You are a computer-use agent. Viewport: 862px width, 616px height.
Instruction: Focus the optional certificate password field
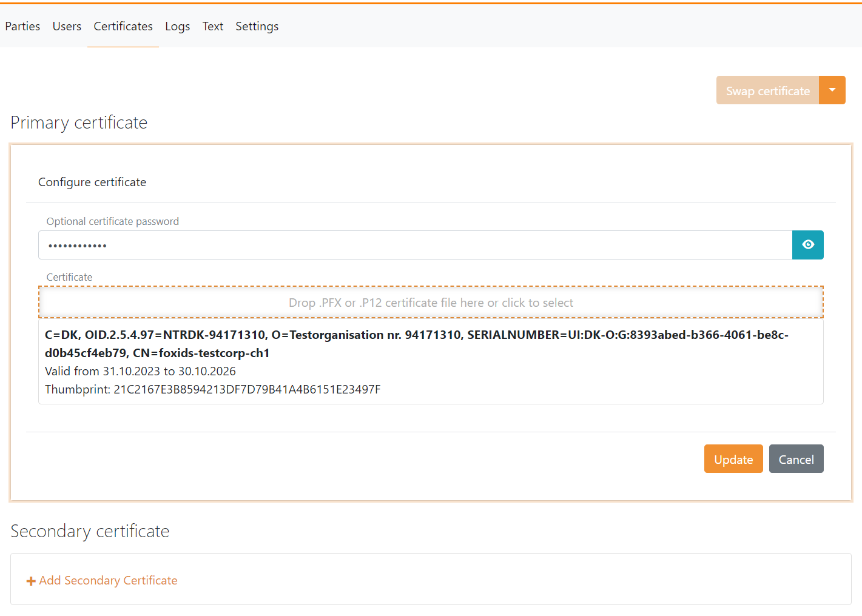click(x=416, y=245)
